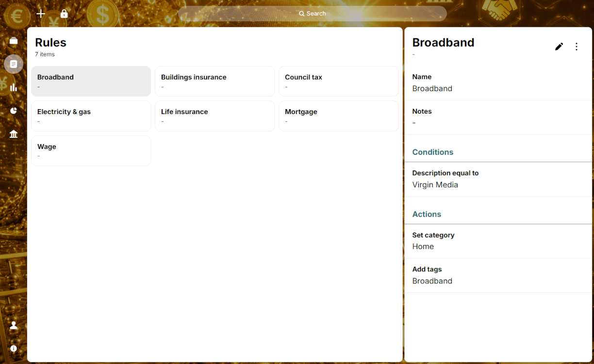The height and width of the screenshot is (364, 594).
Task: Edit the Broadband rule with the pencil icon
Action: click(x=559, y=47)
